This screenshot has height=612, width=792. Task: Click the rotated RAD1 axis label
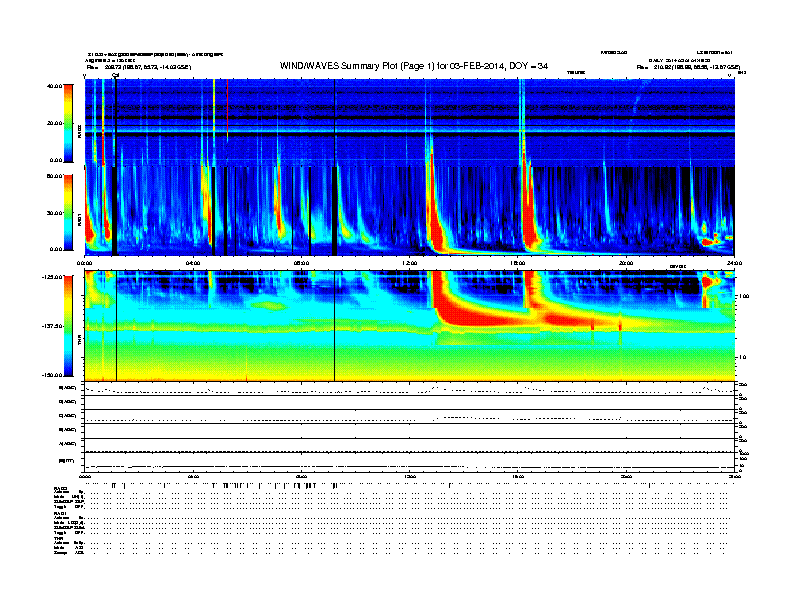tap(79, 219)
